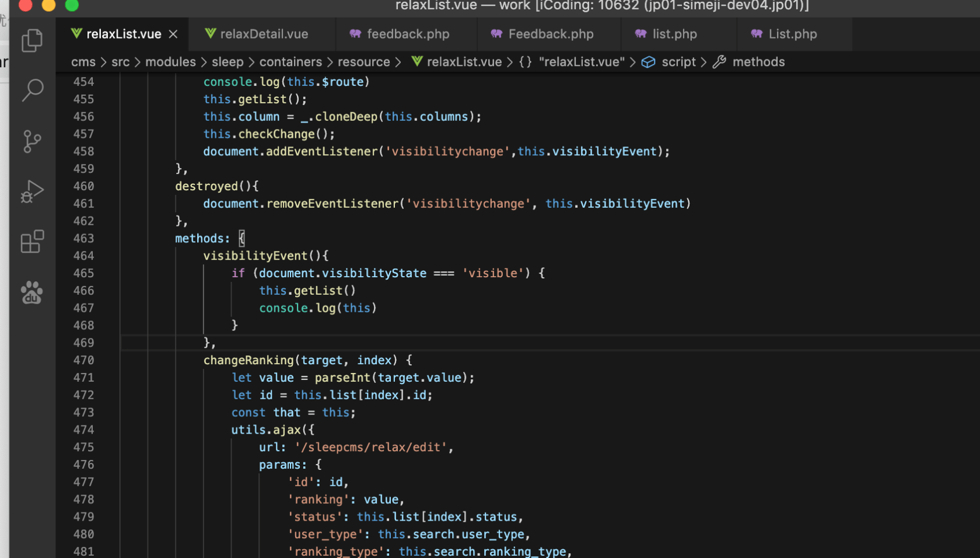Click the 'user_type' key at line 480

[325, 535]
